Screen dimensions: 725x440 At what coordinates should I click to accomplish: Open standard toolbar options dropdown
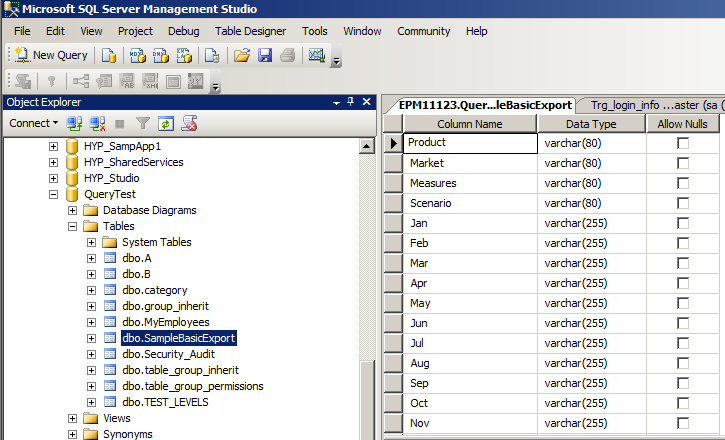click(x=337, y=61)
